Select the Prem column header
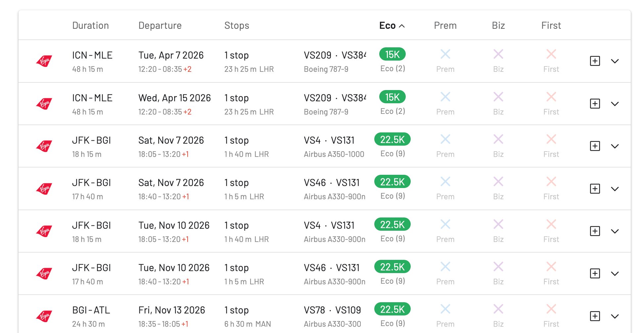Image resolution: width=644 pixels, height=333 pixels. tap(445, 25)
